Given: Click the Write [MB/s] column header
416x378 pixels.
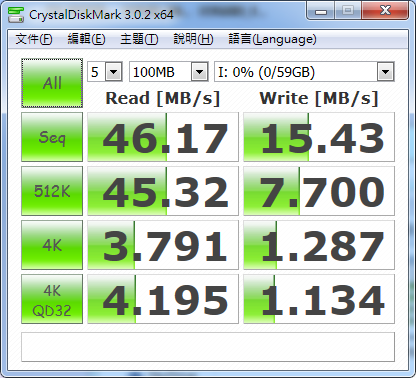Looking at the screenshot, I should pos(319,99).
